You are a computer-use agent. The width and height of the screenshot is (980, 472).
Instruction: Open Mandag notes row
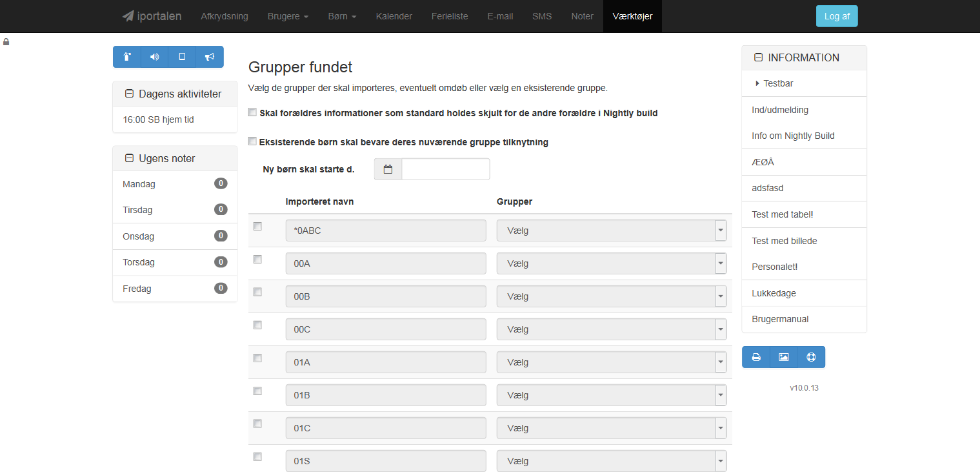click(175, 184)
